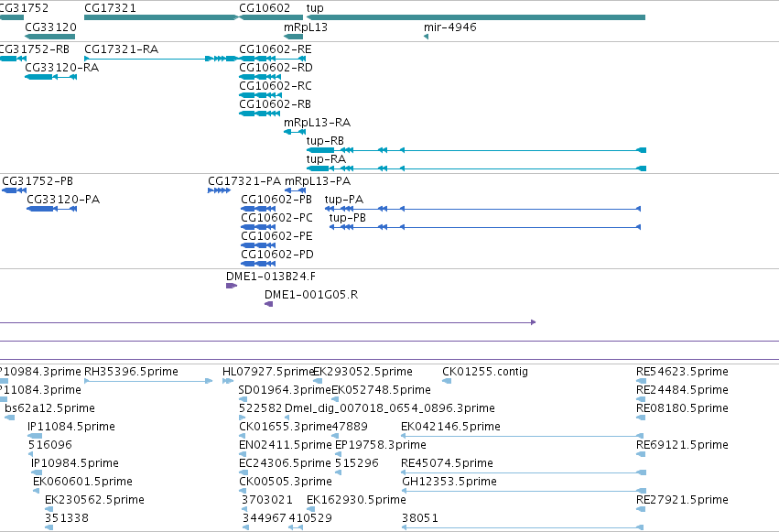Select protein CG31752-PB

tap(14, 190)
